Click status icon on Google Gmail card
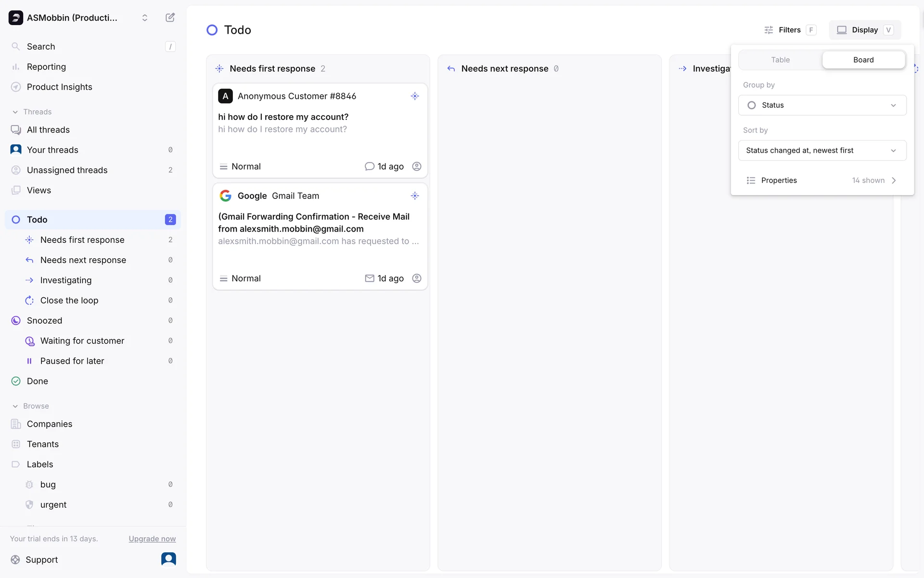This screenshot has height=578, width=924. coord(415,196)
